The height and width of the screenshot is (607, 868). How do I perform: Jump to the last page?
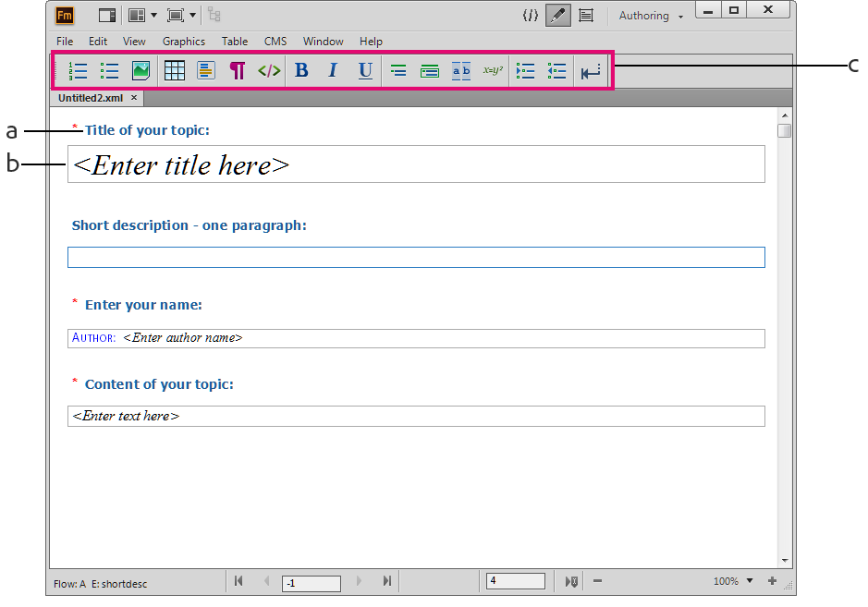click(x=386, y=580)
